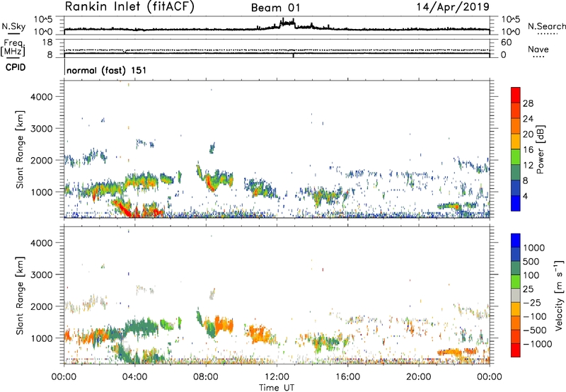
Task: Click the "24" Power color bar tick
Action: [x=528, y=119]
